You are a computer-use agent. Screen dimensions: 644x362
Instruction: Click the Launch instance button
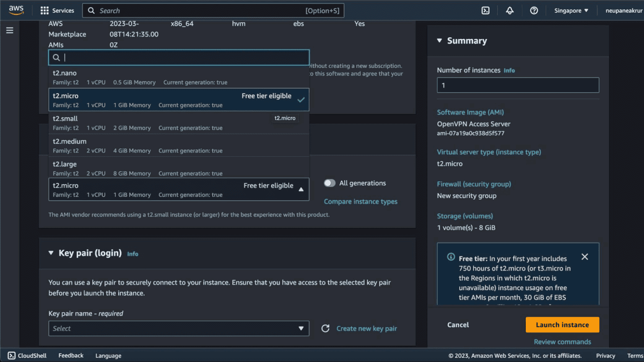coord(562,325)
